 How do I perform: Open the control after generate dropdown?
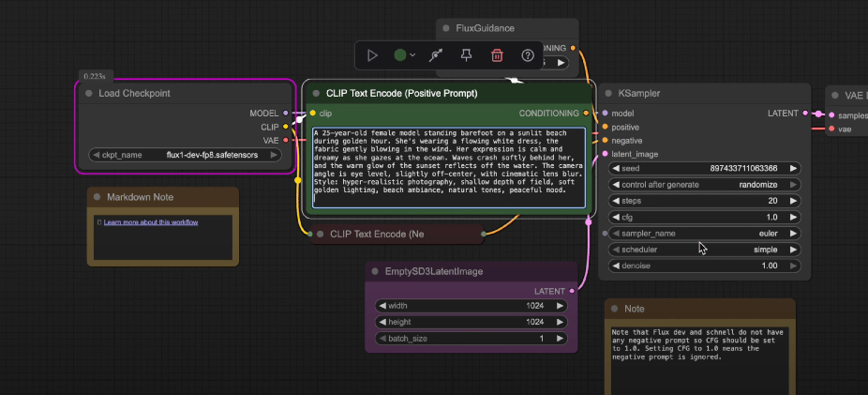coord(705,185)
